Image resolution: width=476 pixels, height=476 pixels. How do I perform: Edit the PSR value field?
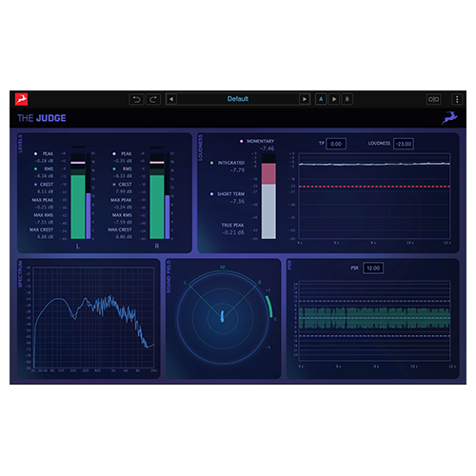point(373,268)
